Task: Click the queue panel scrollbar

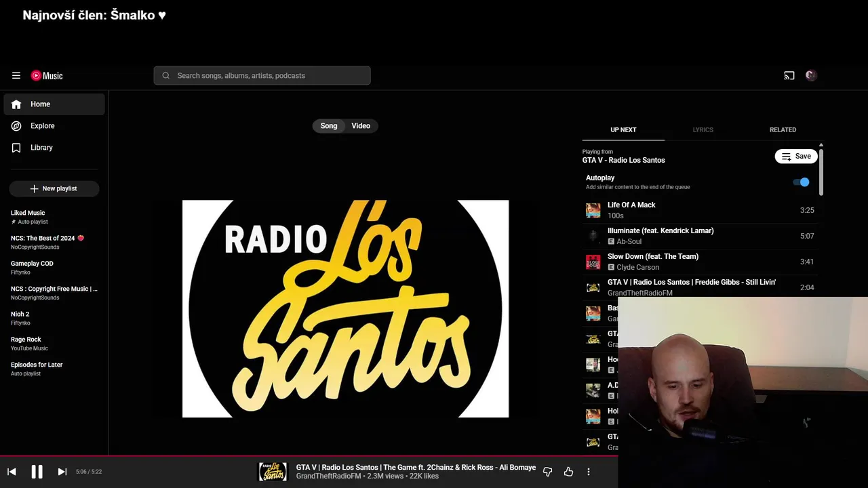Action: coord(821,171)
